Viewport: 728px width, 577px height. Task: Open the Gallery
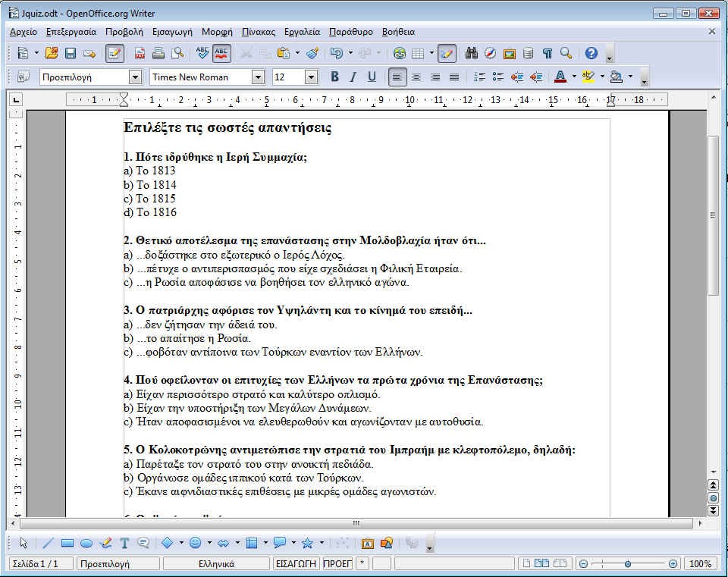[x=510, y=53]
